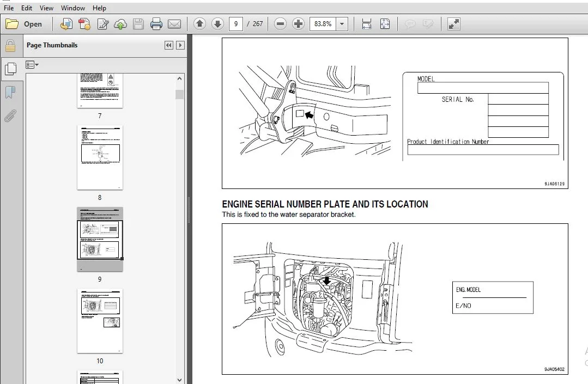Image resolution: width=588 pixels, height=384 pixels.
Task: Select page 10 thumbnail
Action: click(x=100, y=321)
